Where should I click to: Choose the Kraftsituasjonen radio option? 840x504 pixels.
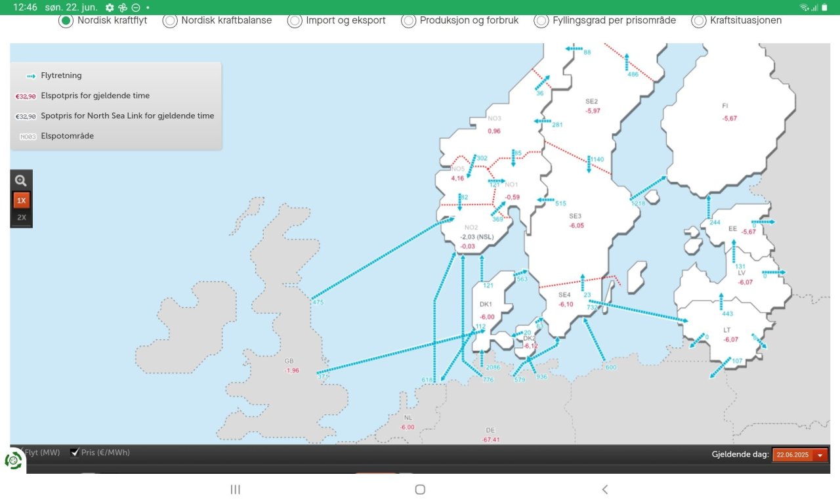click(x=699, y=20)
